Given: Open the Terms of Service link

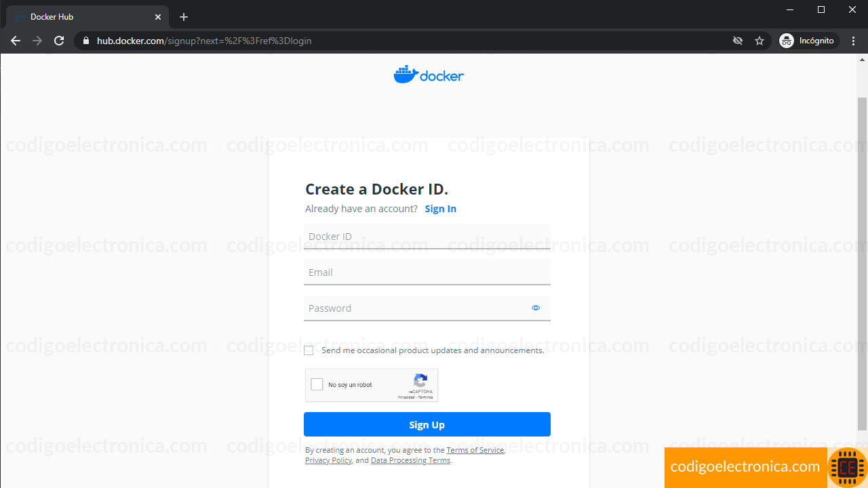Looking at the screenshot, I should (475, 450).
